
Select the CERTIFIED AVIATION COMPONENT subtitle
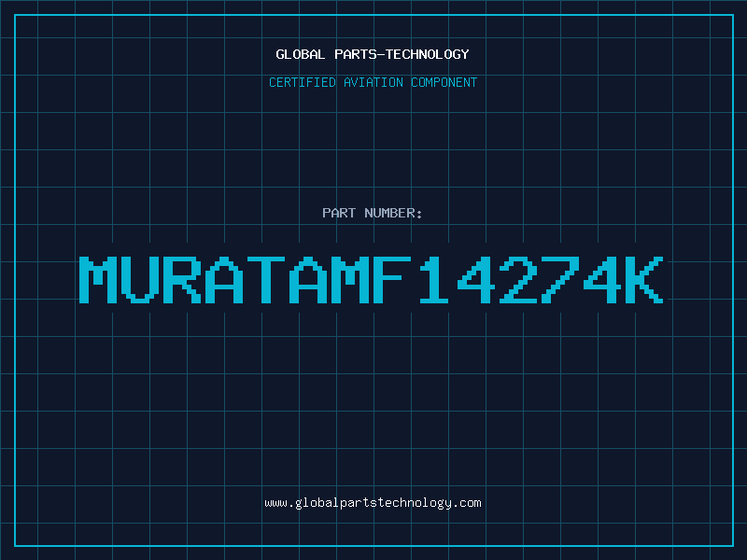(373, 82)
